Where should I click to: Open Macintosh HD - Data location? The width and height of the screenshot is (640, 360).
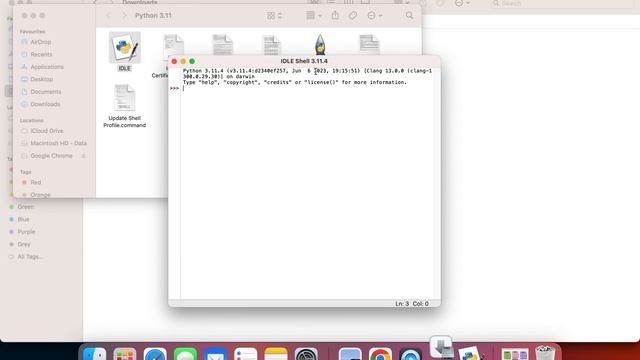tap(58, 143)
